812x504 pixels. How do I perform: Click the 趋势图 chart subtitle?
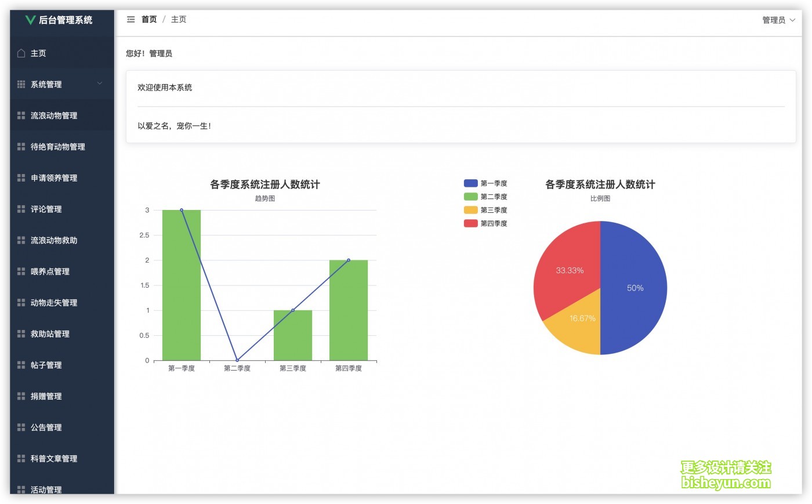pyautogui.click(x=265, y=198)
